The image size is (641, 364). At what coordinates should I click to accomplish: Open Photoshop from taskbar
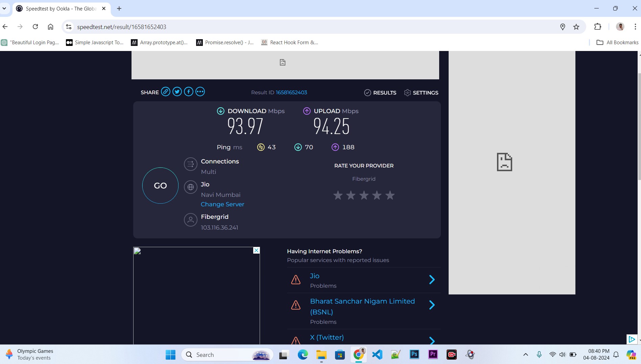pos(414,355)
